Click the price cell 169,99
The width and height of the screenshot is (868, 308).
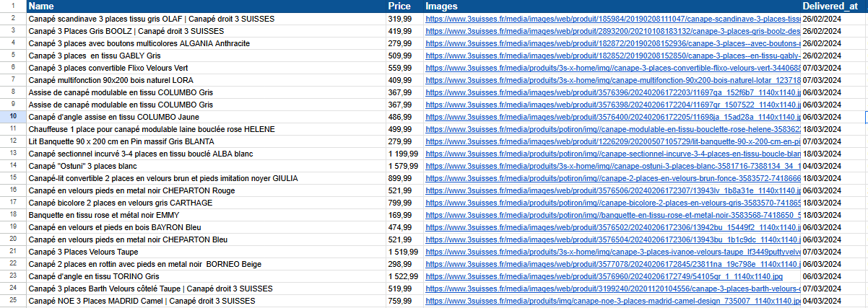[404, 215]
